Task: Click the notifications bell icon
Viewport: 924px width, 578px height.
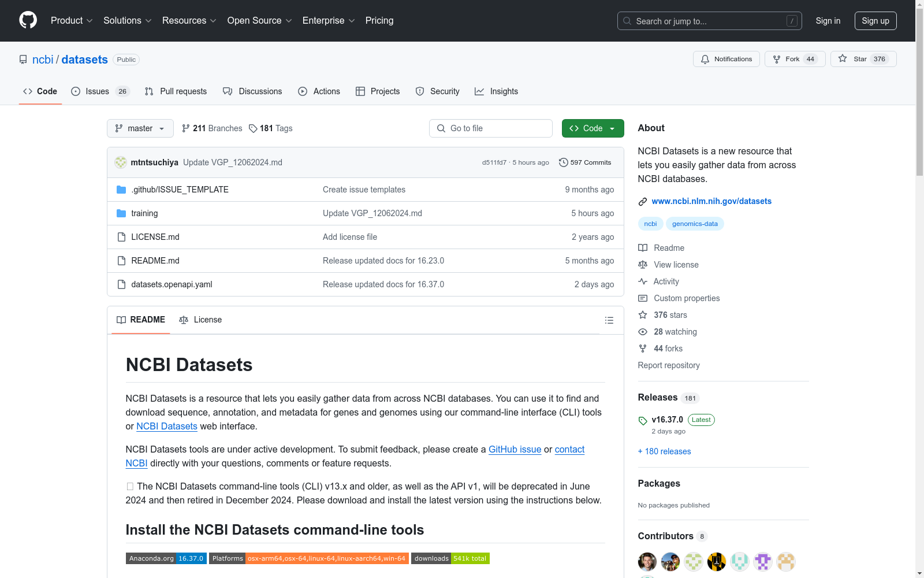Action: coord(705,59)
